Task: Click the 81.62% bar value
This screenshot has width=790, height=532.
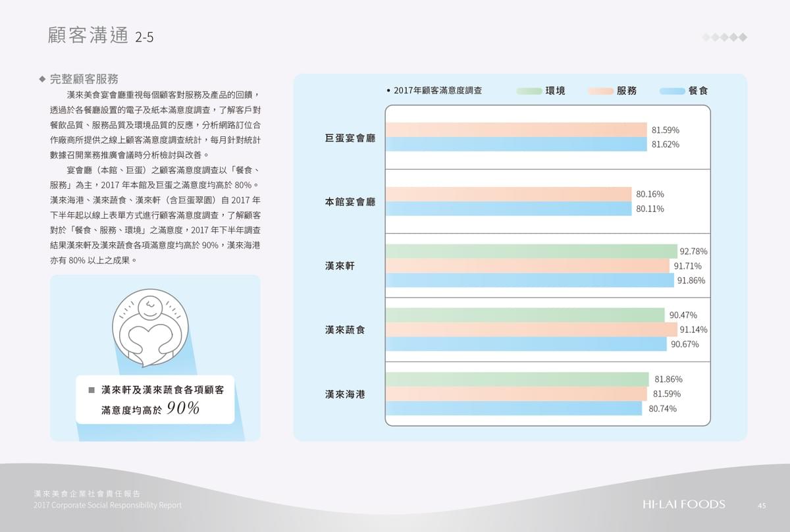Action: coord(665,144)
